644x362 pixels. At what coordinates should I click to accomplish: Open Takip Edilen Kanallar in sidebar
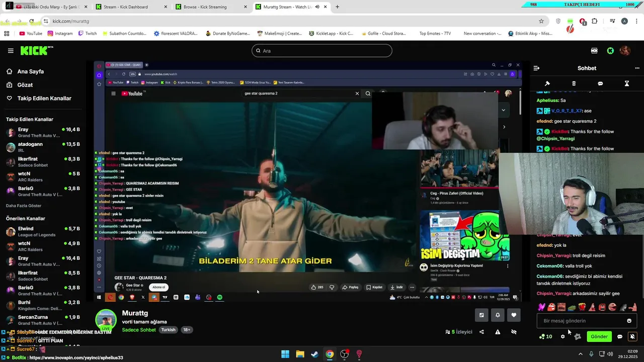point(44,98)
